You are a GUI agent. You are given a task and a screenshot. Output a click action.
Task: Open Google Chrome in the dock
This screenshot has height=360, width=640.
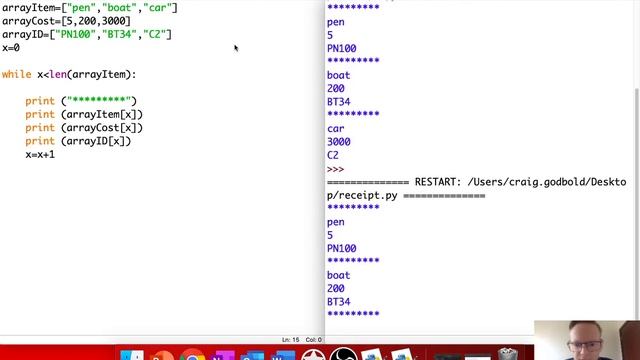pos(192,355)
